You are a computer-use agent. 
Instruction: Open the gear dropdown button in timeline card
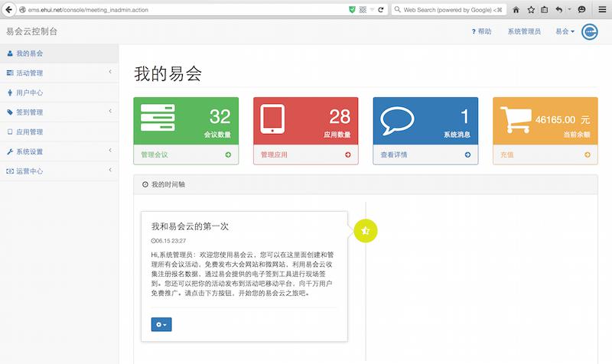pos(161,324)
